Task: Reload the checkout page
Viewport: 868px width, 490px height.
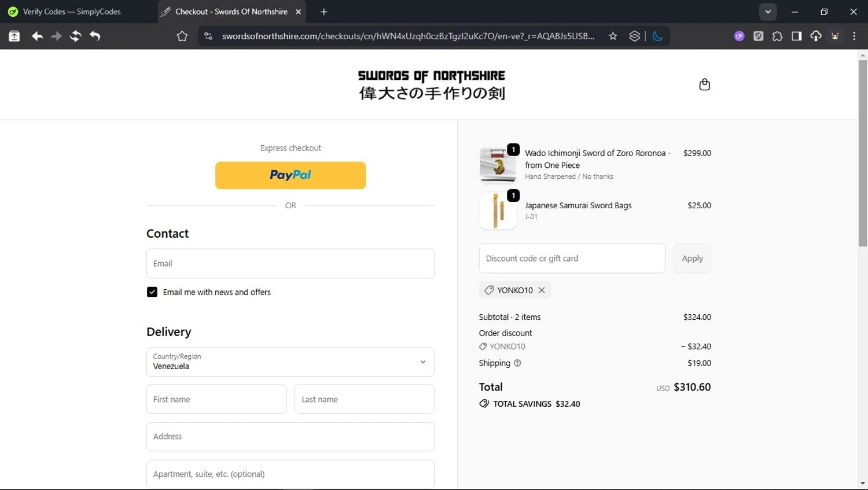Action: point(75,36)
